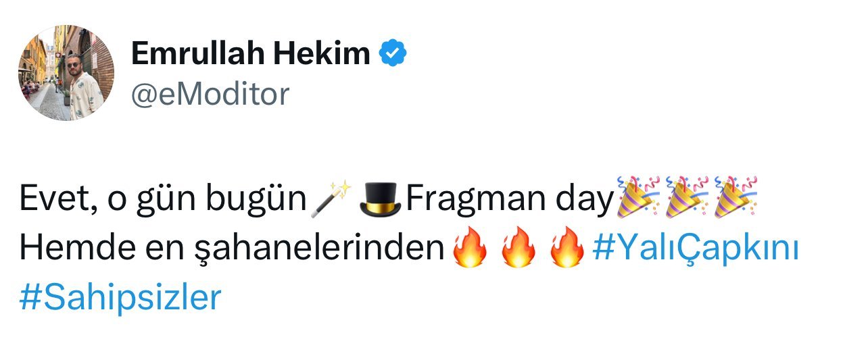This screenshot has width=868, height=362.
Task: Click the black top hat emoji
Action: click(x=381, y=199)
